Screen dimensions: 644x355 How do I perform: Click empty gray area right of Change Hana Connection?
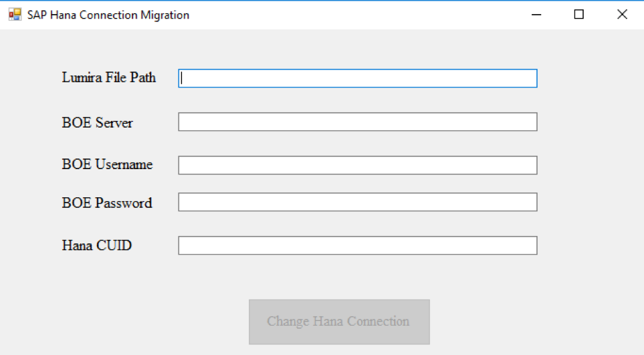(x=535, y=321)
